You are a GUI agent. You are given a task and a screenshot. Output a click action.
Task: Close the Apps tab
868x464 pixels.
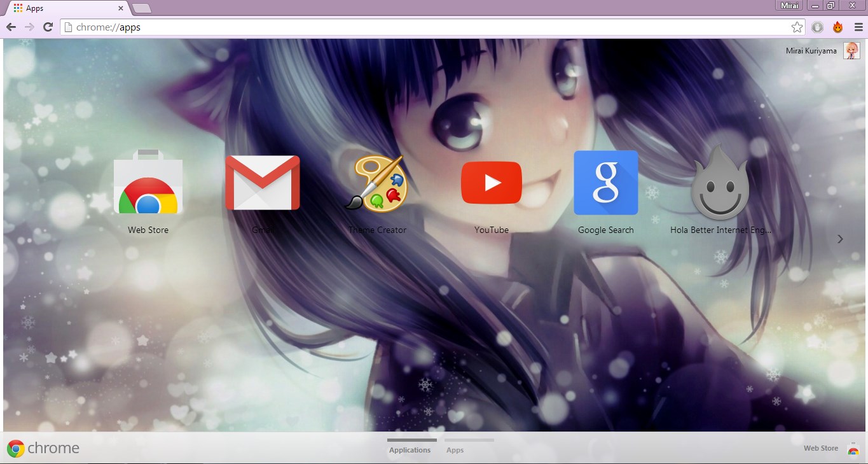121,9
